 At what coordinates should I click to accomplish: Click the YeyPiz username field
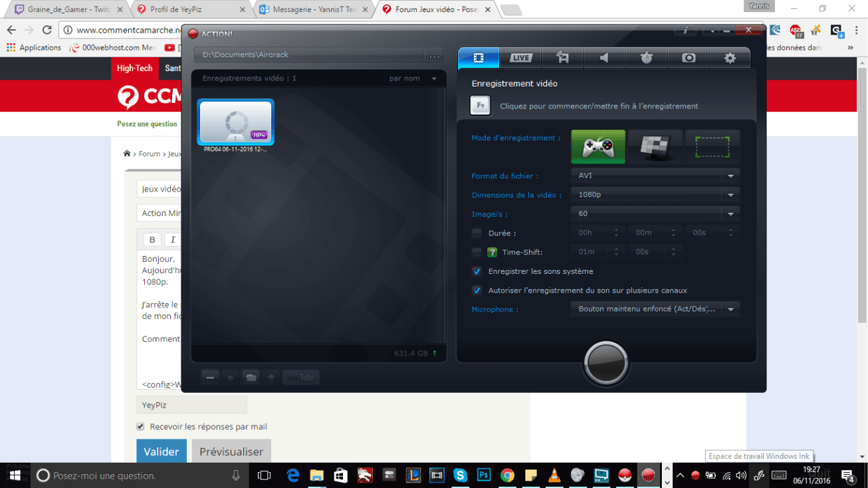pos(191,405)
